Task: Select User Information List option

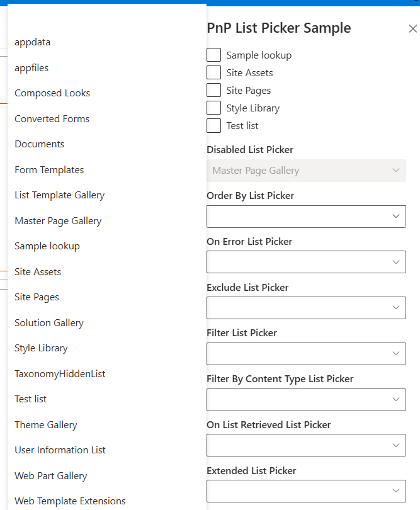Action: pyautogui.click(x=60, y=450)
